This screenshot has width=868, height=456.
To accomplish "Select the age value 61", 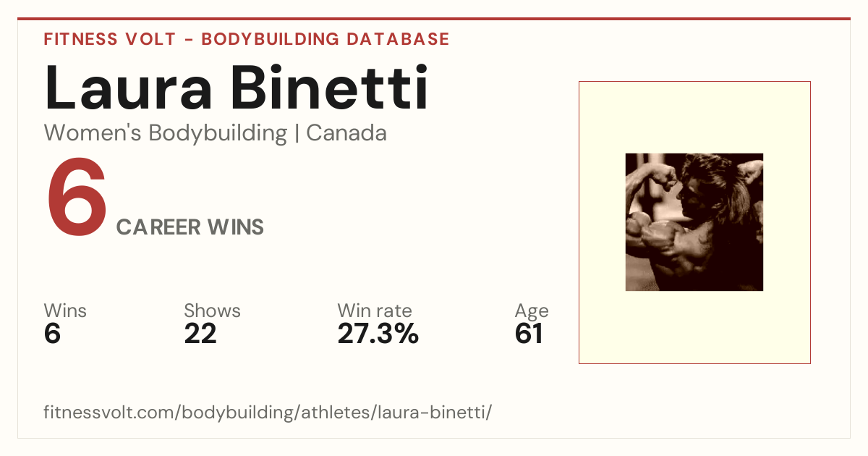I will click(x=529, y=334).
